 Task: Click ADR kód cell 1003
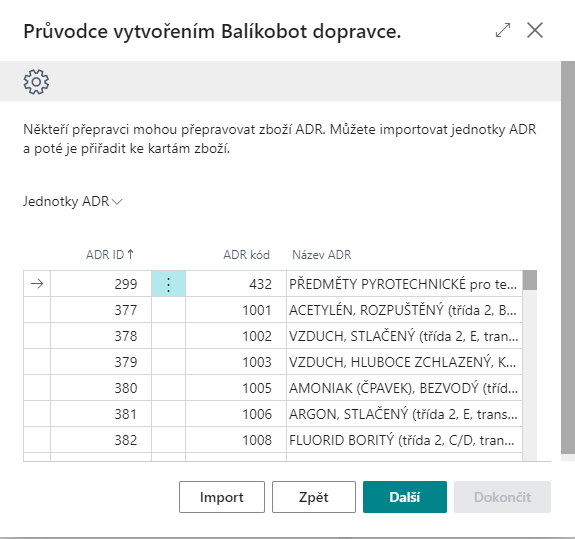(236, 362)
